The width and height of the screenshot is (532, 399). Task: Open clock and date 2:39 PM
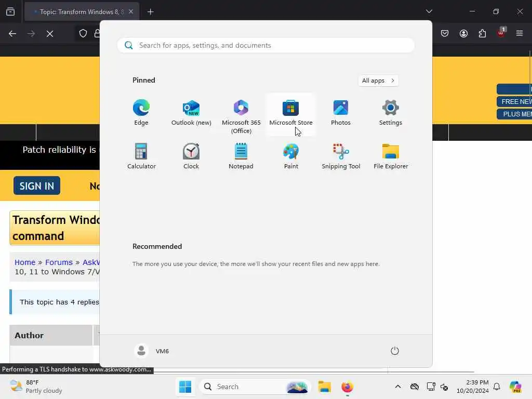(472, 387)
